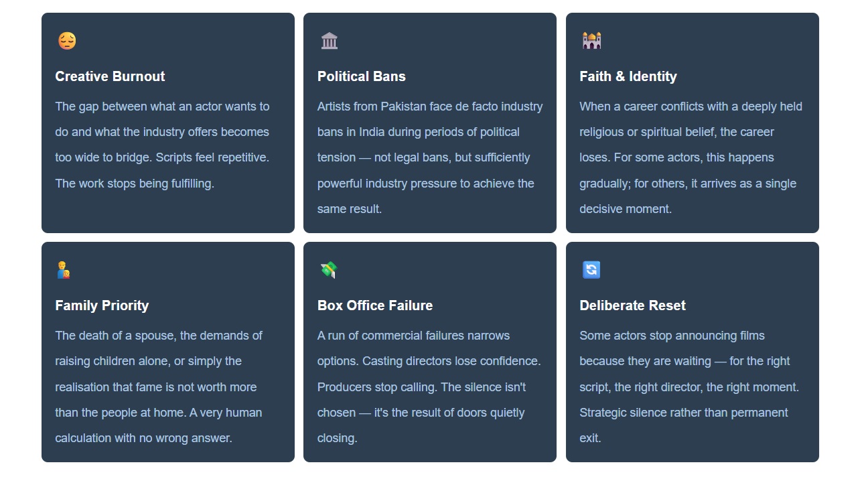
Task: Select the Box Office Failure heading
Action: pyautogui.click(x=375, y=305)
